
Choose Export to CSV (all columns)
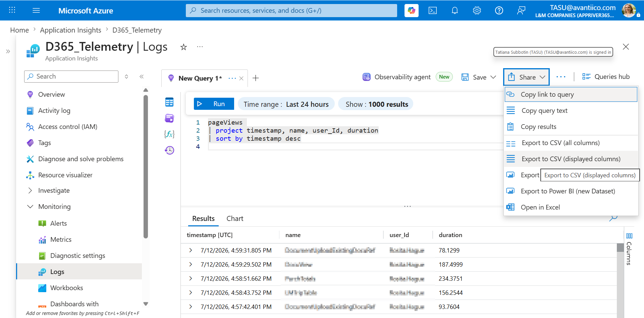571,143
